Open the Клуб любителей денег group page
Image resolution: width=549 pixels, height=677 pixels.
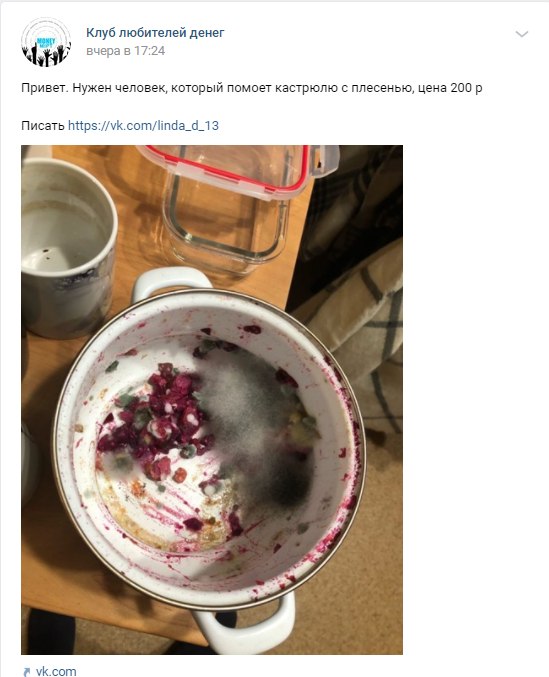155,32
